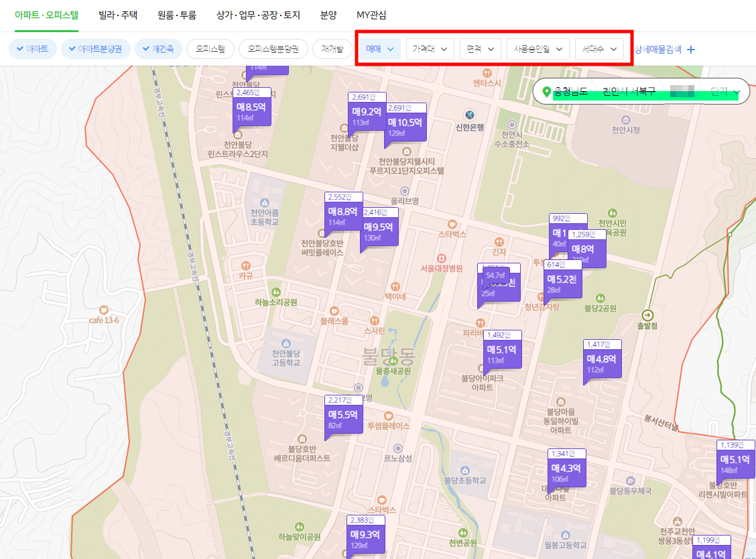Click the green location pin icon
This screenshot has width=756, height=559.
pos(546,92)
